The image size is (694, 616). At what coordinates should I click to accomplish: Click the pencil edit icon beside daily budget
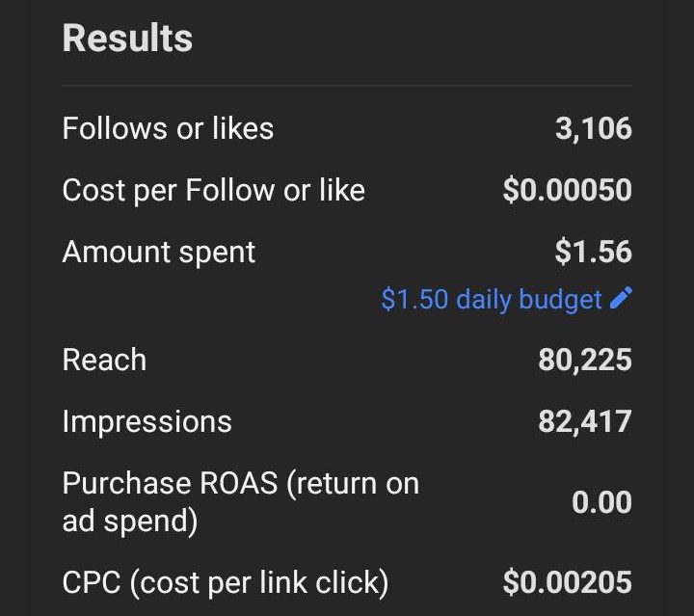point(622,299)
